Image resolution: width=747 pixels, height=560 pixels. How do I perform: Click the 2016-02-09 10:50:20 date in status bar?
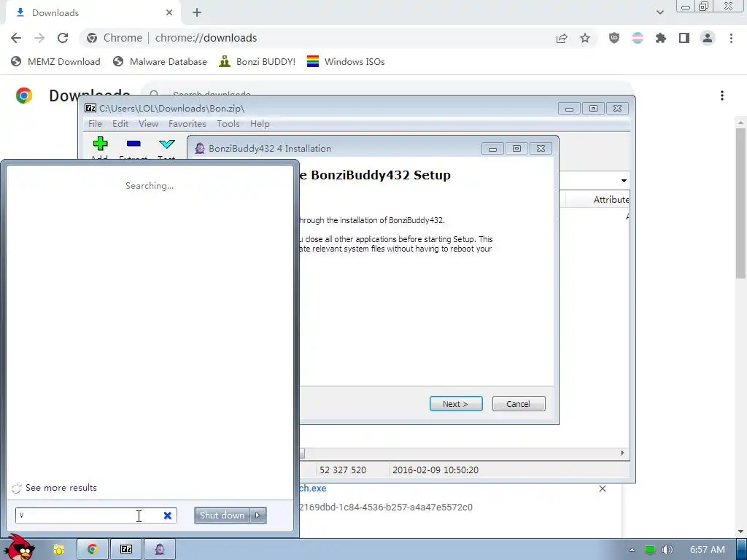coord(436,470)
